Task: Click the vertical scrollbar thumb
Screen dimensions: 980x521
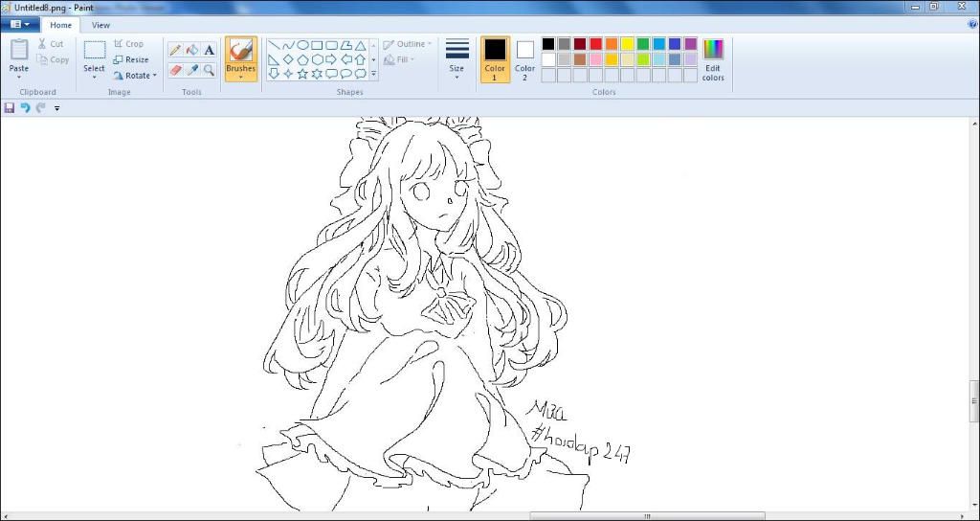Action: [975, 401]
